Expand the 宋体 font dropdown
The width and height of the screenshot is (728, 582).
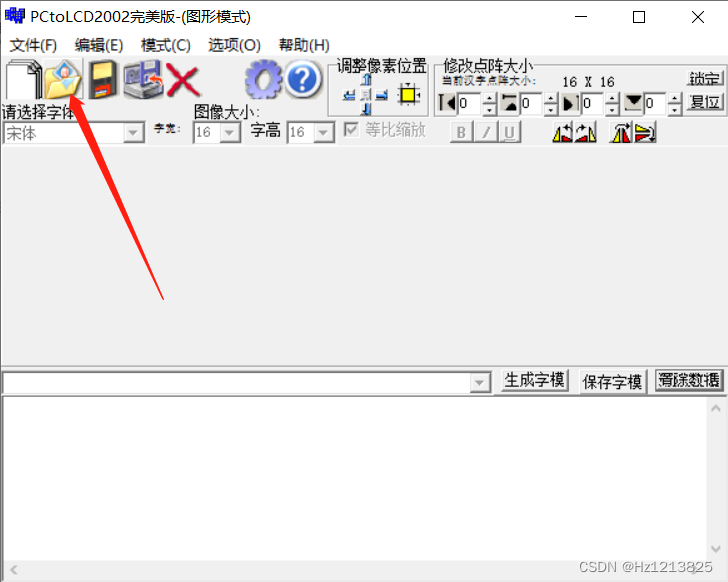pyautogui.click(x=133, y=133)
